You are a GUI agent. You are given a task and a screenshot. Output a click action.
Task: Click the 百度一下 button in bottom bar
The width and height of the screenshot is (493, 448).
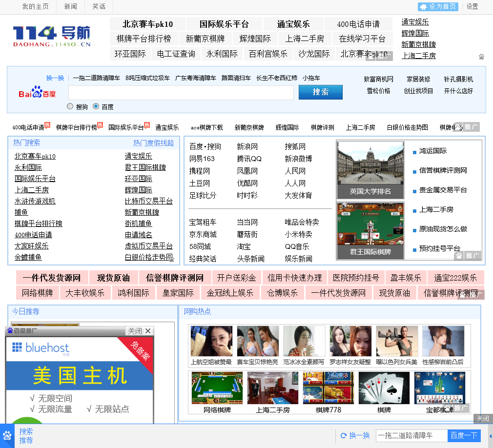(x=464, y=435)
